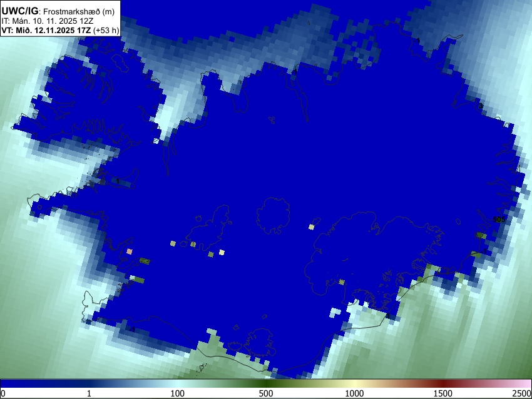Screen dimensions: 532x399
Task: Click the 0 label on the color scale
Action: click(3, 393)
